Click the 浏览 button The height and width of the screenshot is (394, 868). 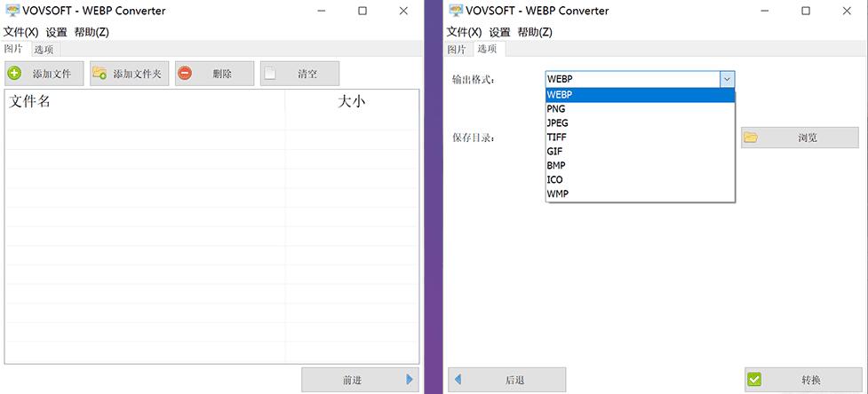point(800,138)
